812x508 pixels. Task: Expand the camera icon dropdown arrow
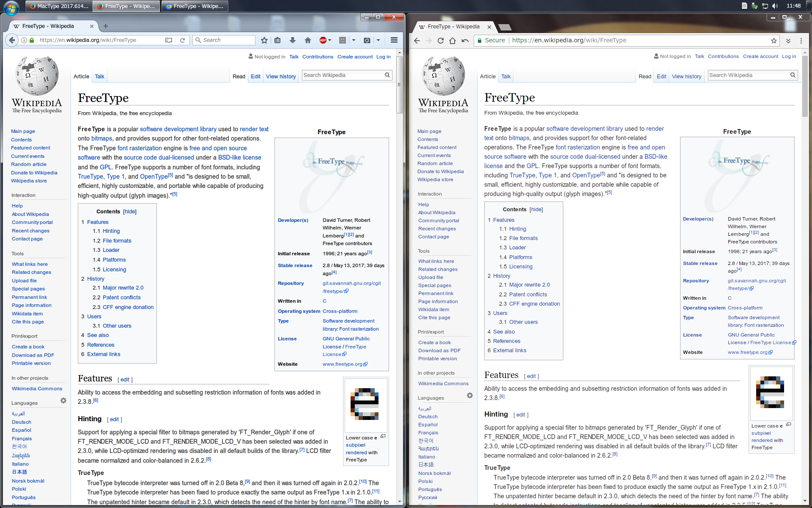pyautogui.click(x=378, y=40)
